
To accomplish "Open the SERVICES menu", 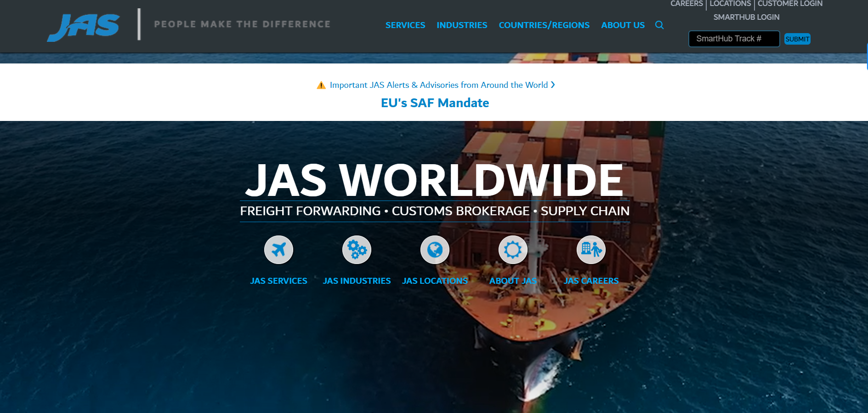I will (405, 25).
